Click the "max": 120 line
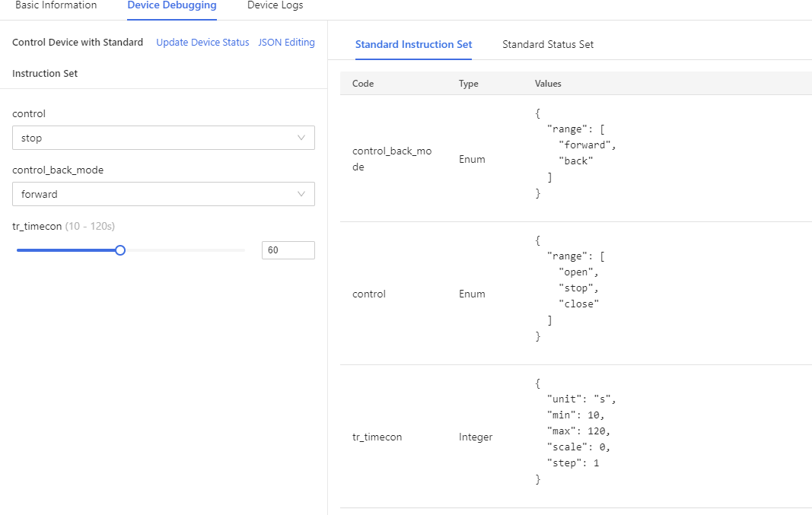The height and width of the screenshot is (515, 812). [x=579, y=431]
